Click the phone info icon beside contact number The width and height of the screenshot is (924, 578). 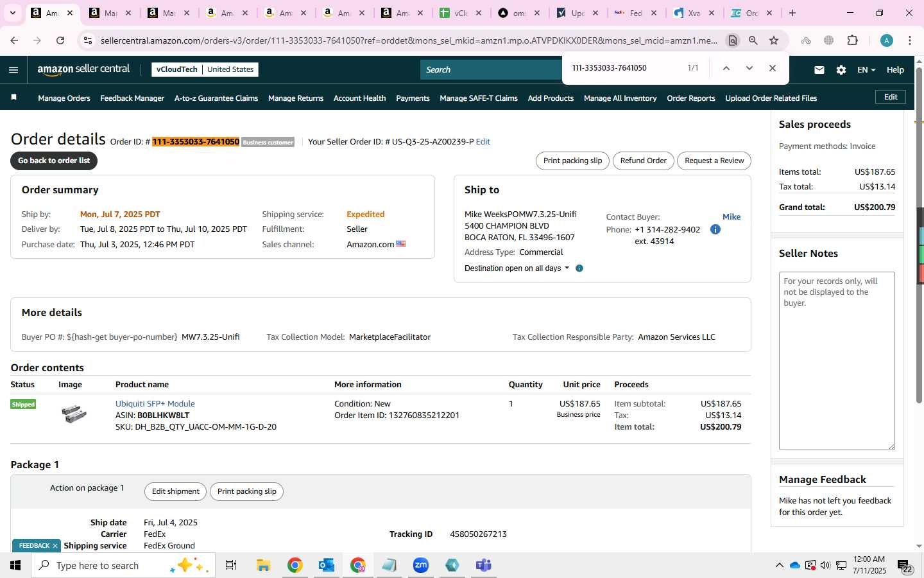tap(715, 229)
